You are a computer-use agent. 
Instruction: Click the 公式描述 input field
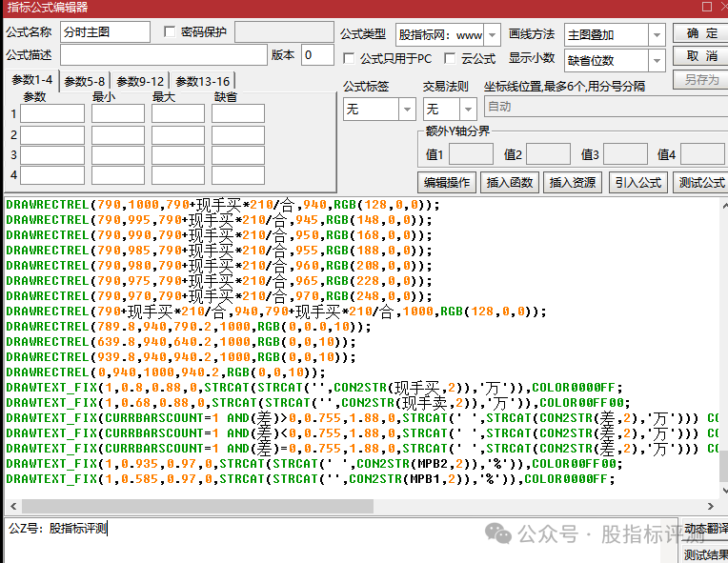point(164,54)
